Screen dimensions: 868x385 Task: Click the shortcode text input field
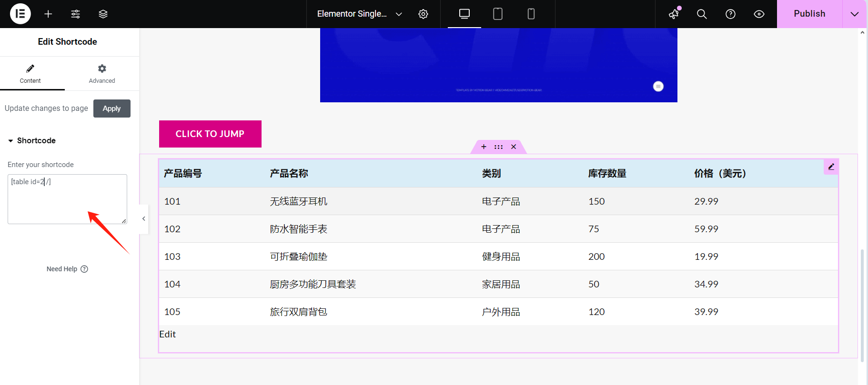pyautogui.click(x=67, y=199)
